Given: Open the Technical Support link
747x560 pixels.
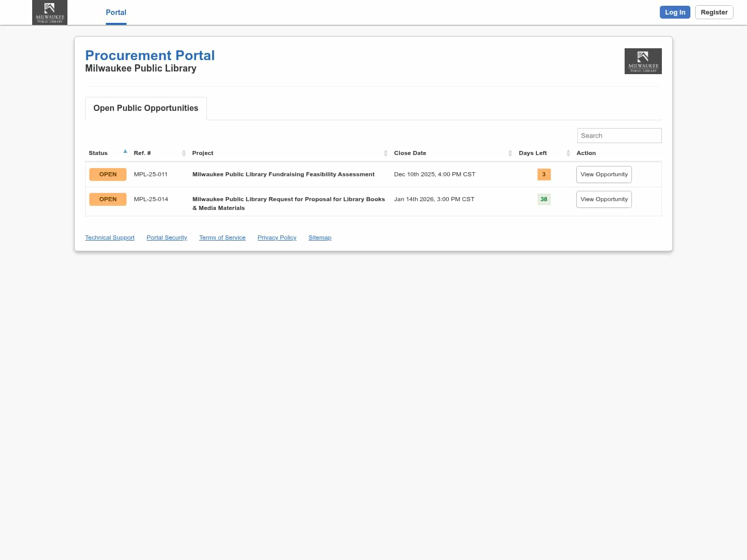Looking at the screenshot, I should 109,237.
